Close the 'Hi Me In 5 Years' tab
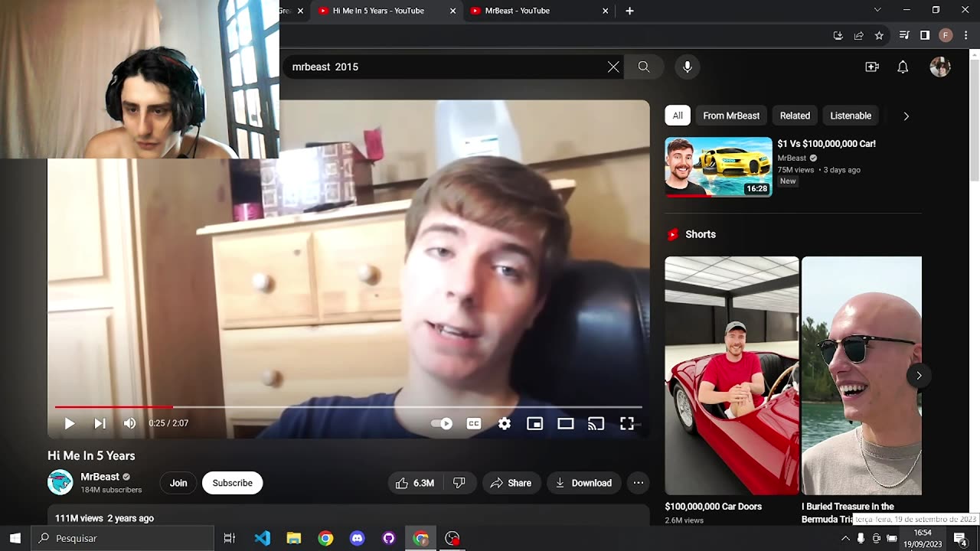Screen dimensions: 980x551 tap(452, 11)
